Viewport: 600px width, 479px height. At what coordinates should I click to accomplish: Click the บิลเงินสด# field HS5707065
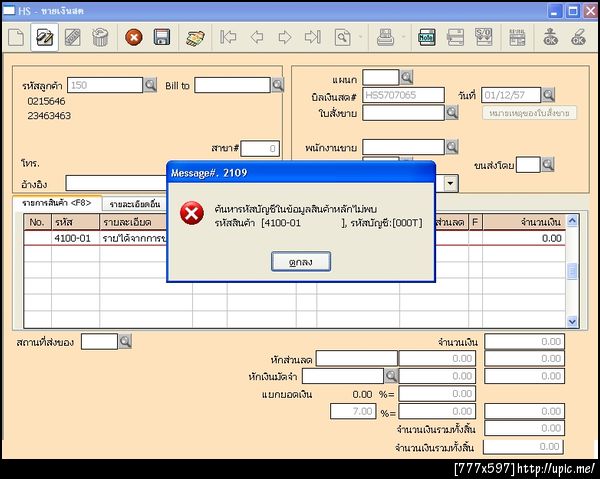(403, 95)
